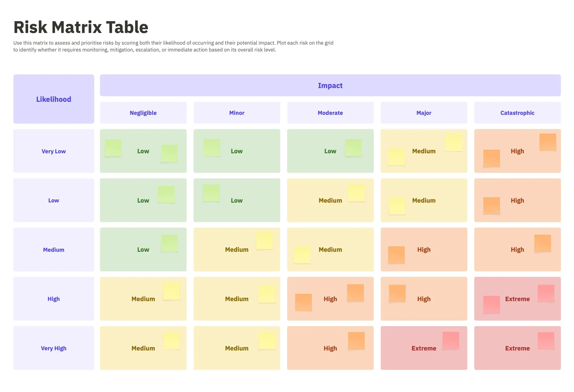Click the yellow sticky note in High Negligible cell
574x392 pixels.
click(x=171, y=291)
